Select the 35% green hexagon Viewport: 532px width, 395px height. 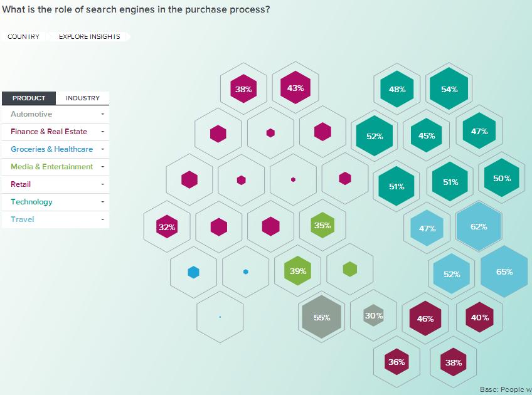pyautogui.click(x=322, y=225)
